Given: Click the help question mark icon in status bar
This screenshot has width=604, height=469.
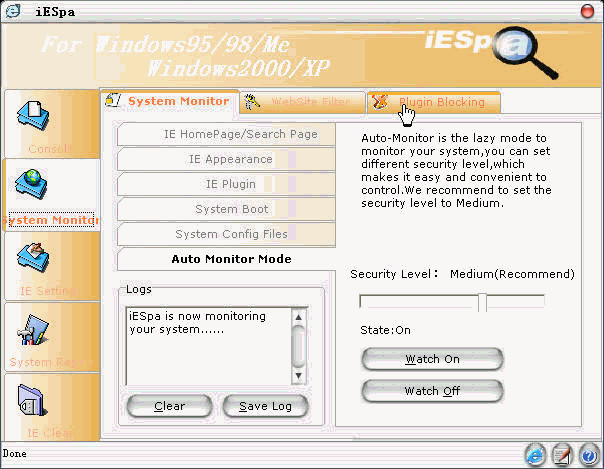Looking at the screenshot, I should [x=588, y=455].
